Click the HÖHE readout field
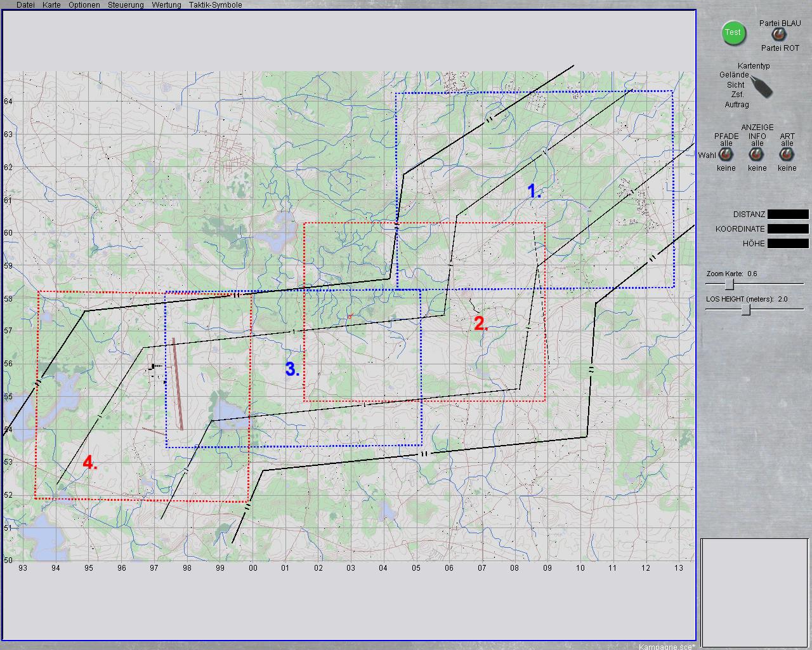The width and height of the screenshot is (812, 650). click(x=788, y=244)
